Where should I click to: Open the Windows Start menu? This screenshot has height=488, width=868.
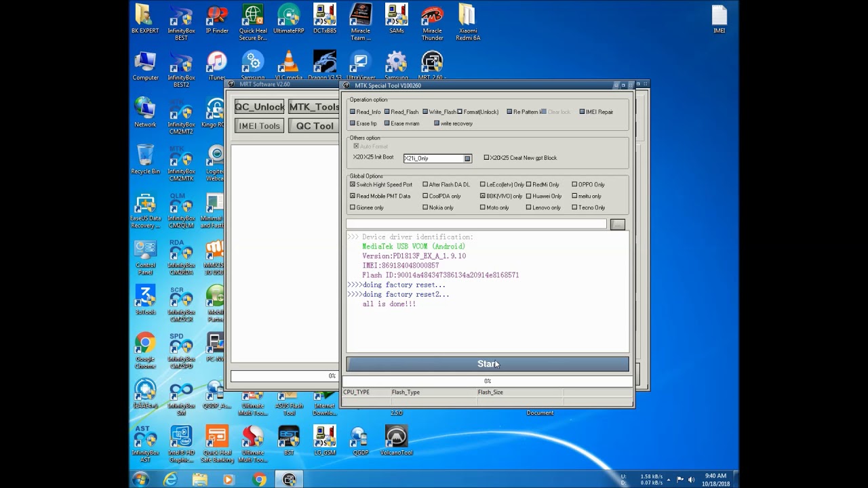pos(141,479)
